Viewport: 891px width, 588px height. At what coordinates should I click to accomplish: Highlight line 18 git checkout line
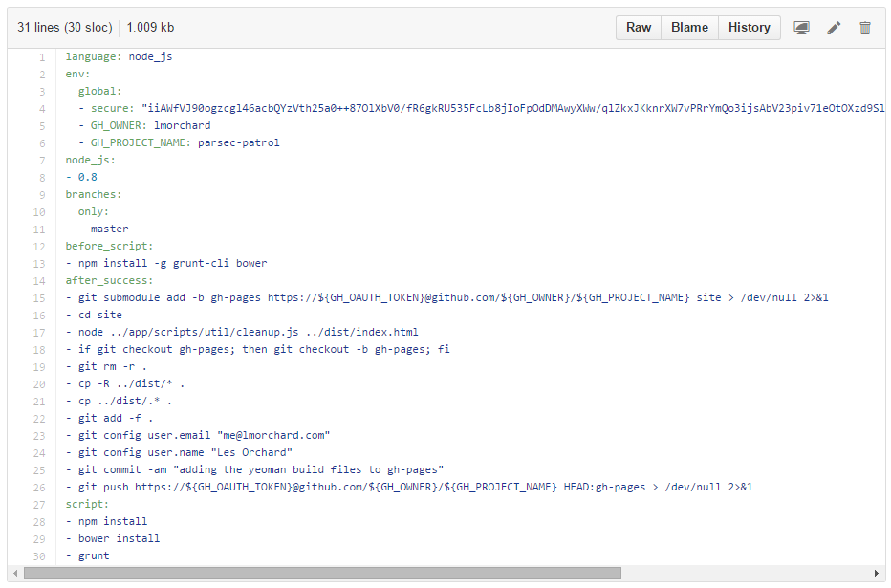39,350
